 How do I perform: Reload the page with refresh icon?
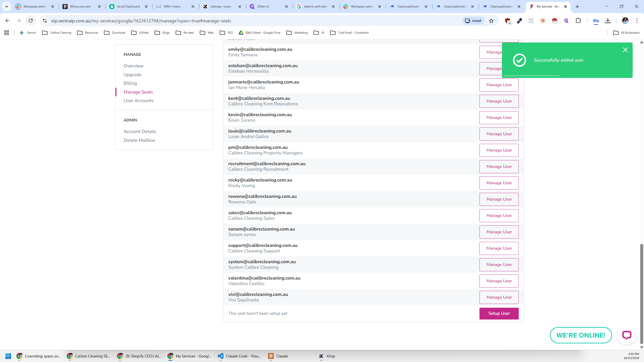pos(31,21)
